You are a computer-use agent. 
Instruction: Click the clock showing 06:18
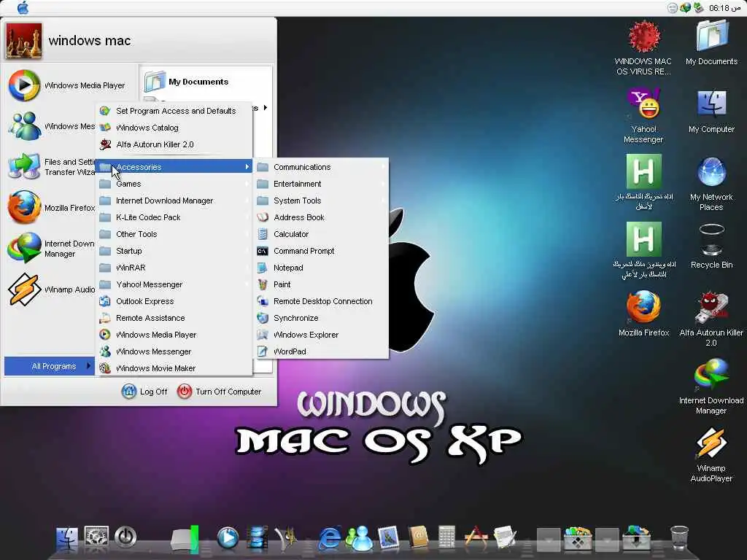click(x=724, y=7)
